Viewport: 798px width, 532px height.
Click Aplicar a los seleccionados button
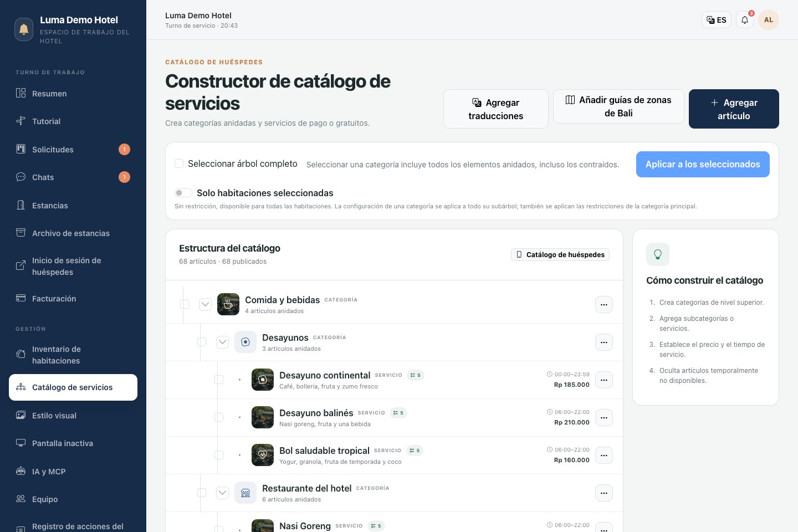703,164
